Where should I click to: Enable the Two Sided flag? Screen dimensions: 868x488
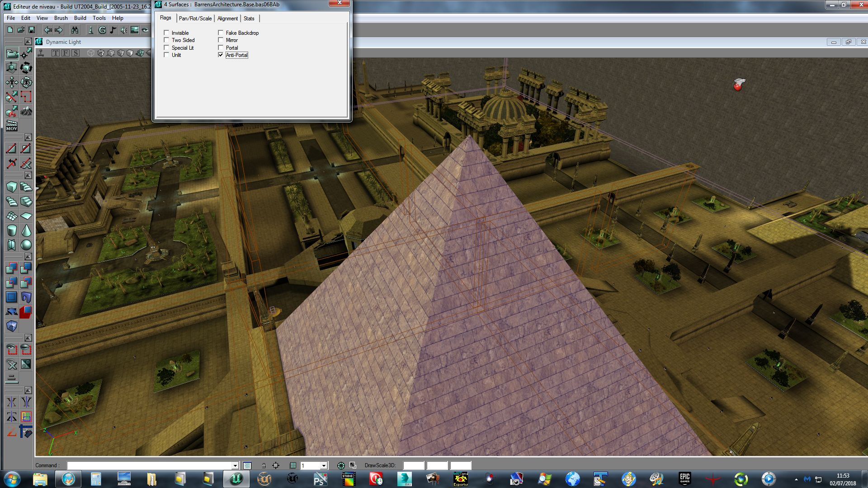pos(166,40)
